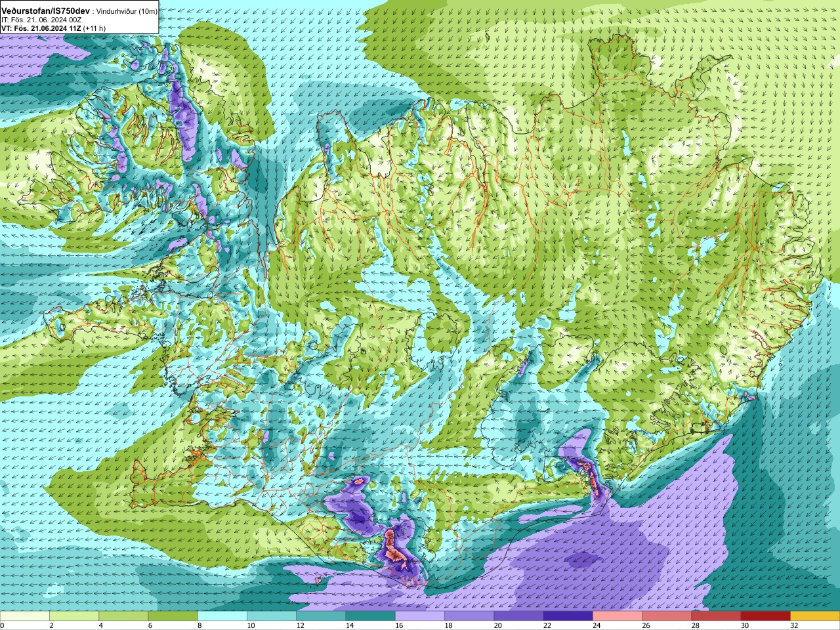Viewport: 840px width, 630px height.
Task: Click the legend scale value '30'
Action: 745,625
